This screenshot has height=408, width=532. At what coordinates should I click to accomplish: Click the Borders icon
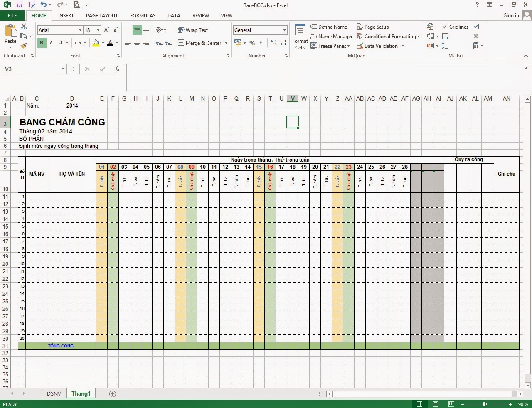[x=78, y=43]
